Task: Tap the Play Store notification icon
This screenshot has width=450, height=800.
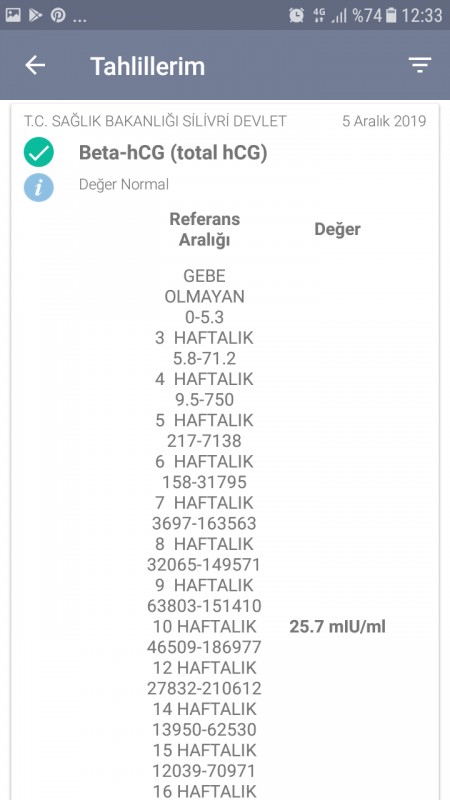Action: [x=35, y=15]
